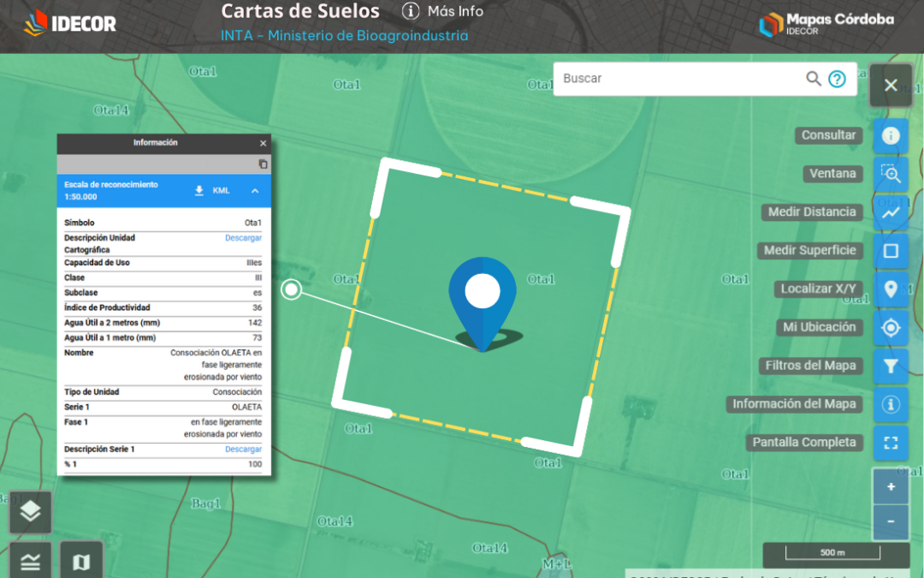Click the Consultar label
Viewport: 924px width, 578px height.
[x=828, y=135]
